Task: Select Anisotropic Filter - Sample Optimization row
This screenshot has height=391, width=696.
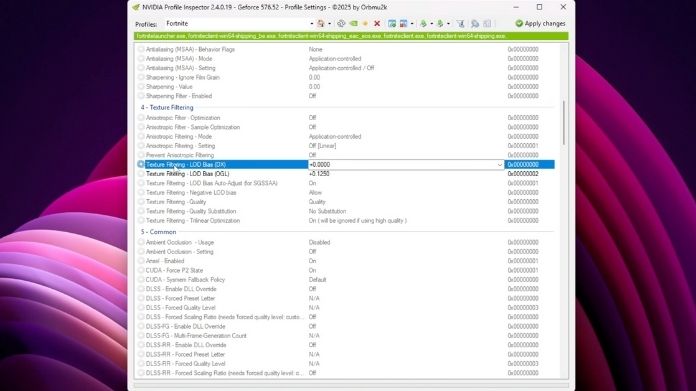Action: point(346,127)
